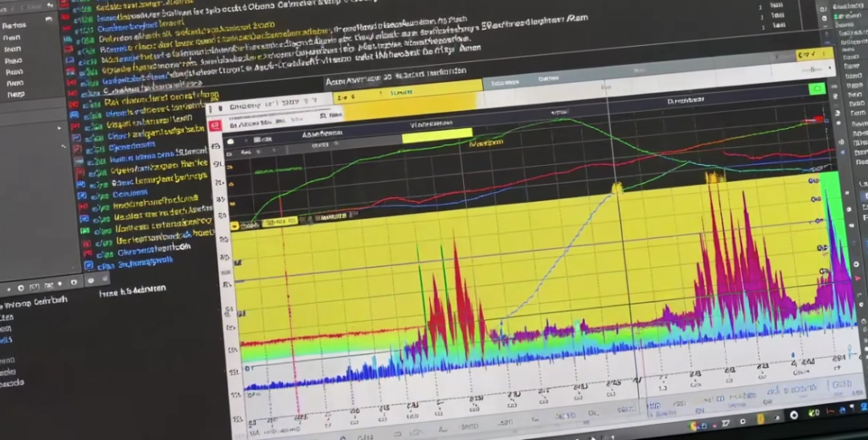Click the yellow marker on the vertical cursor line
This screenshot has height=440, width=868.
tap(617, 187)
